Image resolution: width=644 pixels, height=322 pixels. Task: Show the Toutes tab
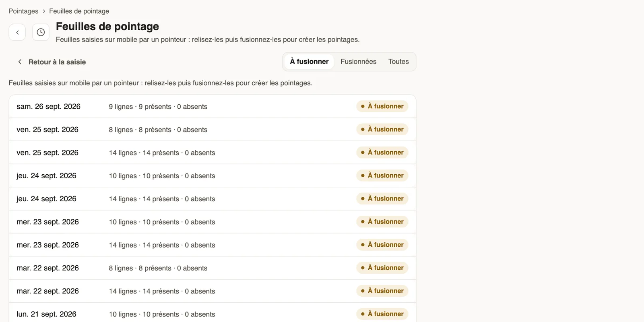click(398, 62)
